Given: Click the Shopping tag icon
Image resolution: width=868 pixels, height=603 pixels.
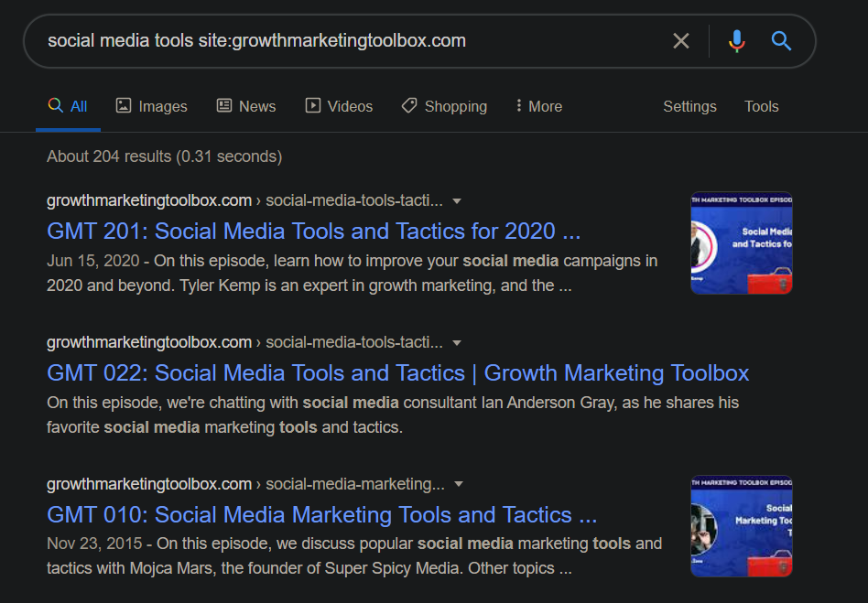Looking at the screenshot, I should click(409, 106).
